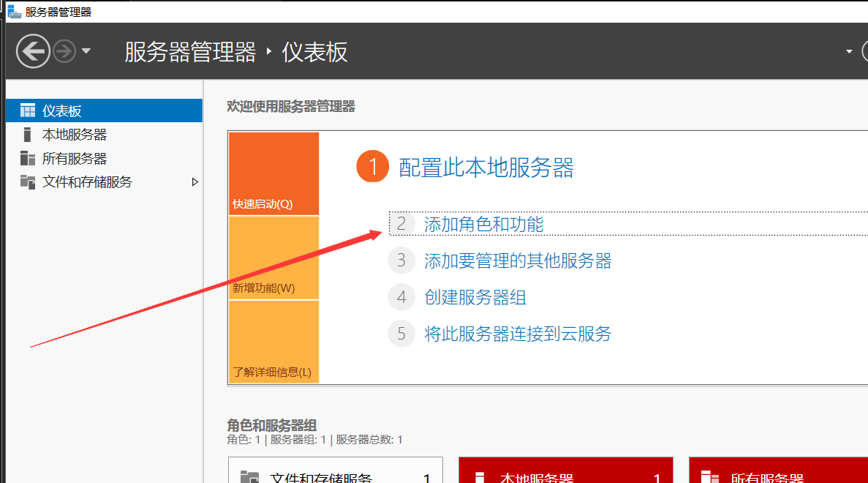Click the 添加角色和功能 link
The height and width of the screenshot is (483, 868).
pyautogui.click(x=483, y=224)
